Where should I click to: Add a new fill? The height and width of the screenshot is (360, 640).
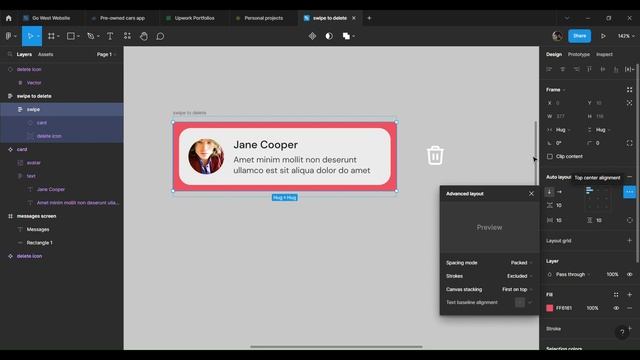pyautogui.click(x=629, y=294)
